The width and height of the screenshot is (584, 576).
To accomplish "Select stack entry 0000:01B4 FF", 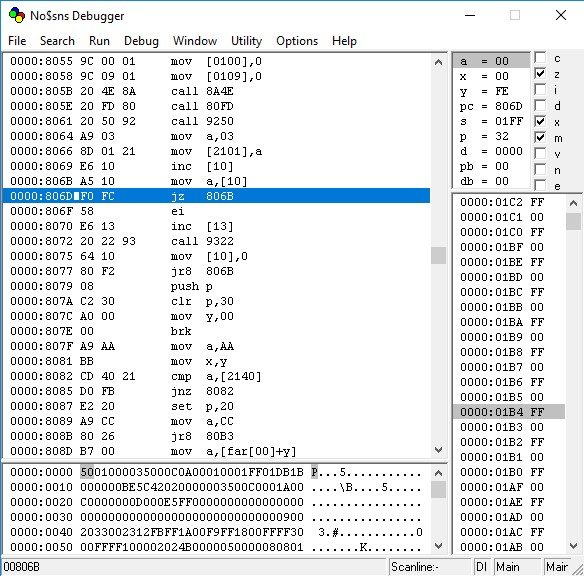I will [509, 412].
